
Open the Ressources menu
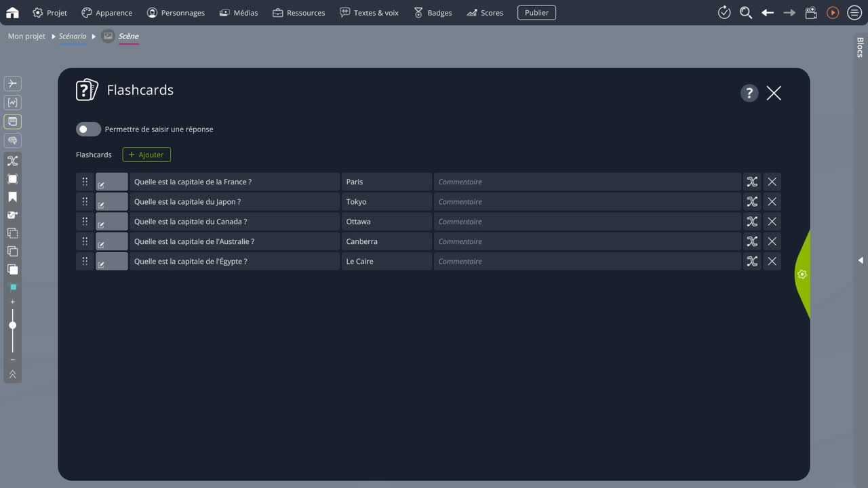click(x=298, y=12)
